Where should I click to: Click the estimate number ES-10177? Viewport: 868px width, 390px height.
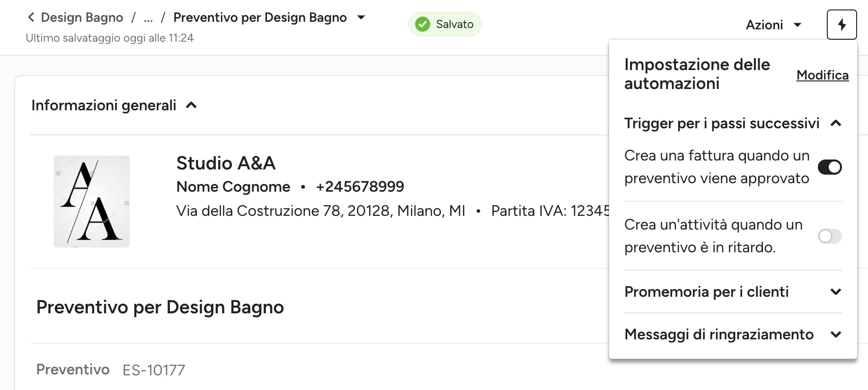pyautogui.click(x=154, y=370)
